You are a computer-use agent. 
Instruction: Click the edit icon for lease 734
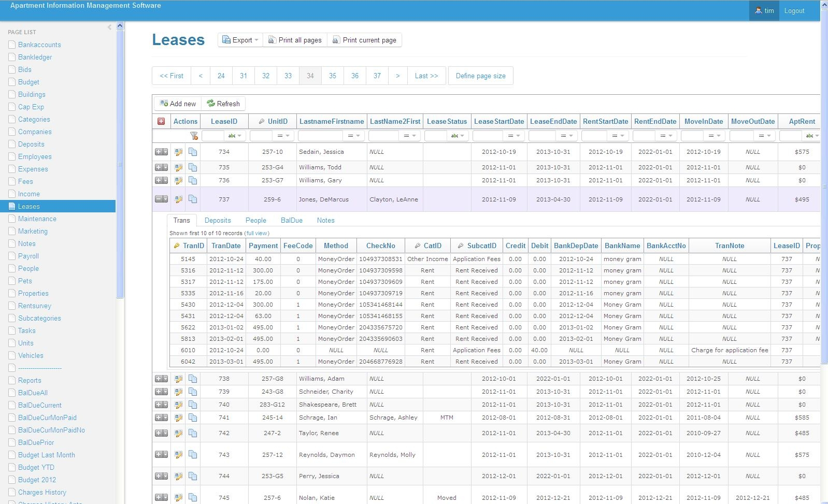[x=178, y=152]
